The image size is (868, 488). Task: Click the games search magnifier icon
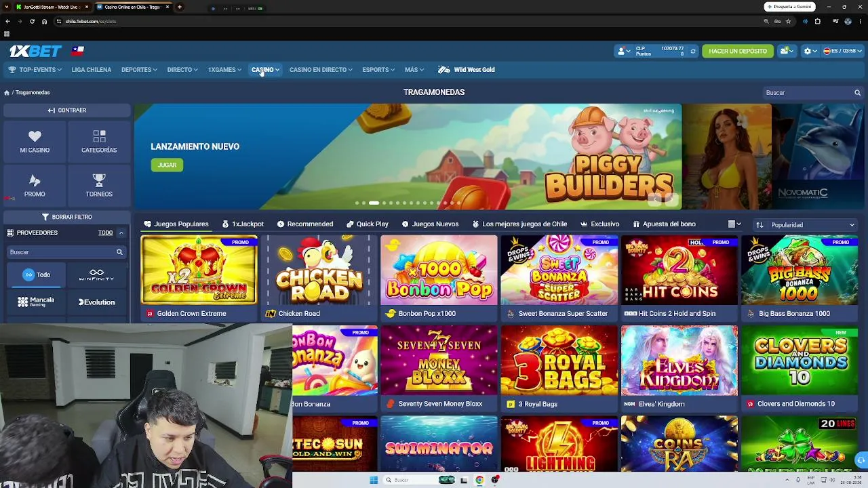(x=858, y=93)
